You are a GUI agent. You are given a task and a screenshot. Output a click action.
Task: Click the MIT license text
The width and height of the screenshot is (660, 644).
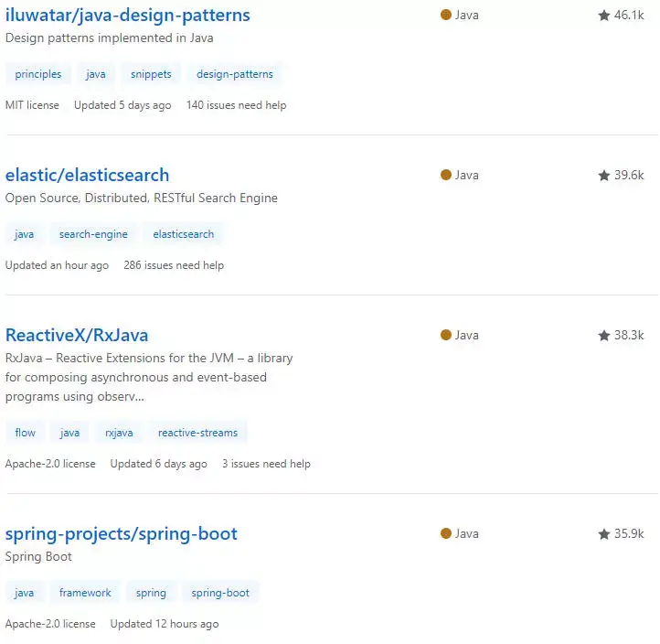[32, 105]
